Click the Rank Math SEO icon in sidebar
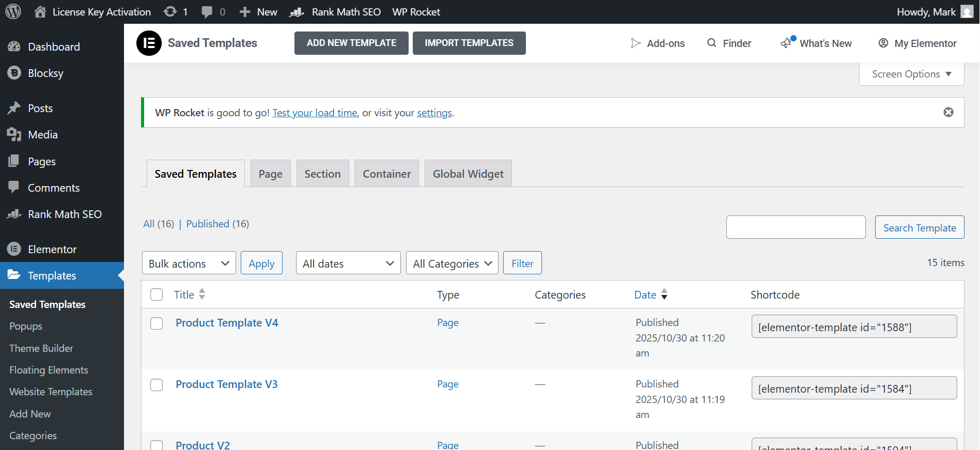Screen dimensions: 980x450 tap(14, 214)
